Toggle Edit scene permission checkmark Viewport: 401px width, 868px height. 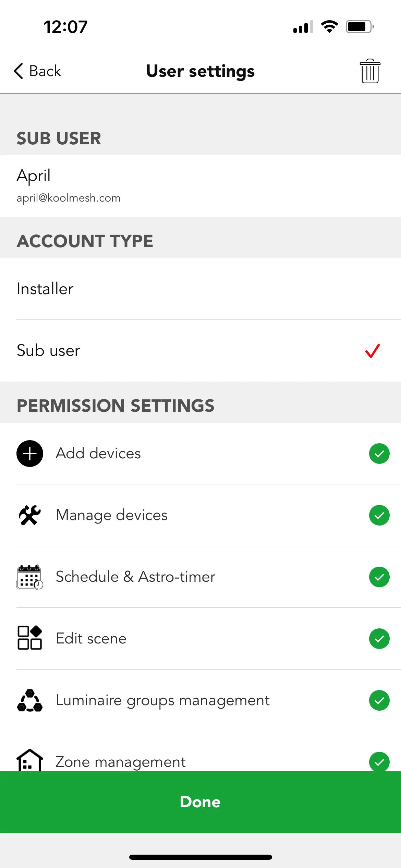379,638
